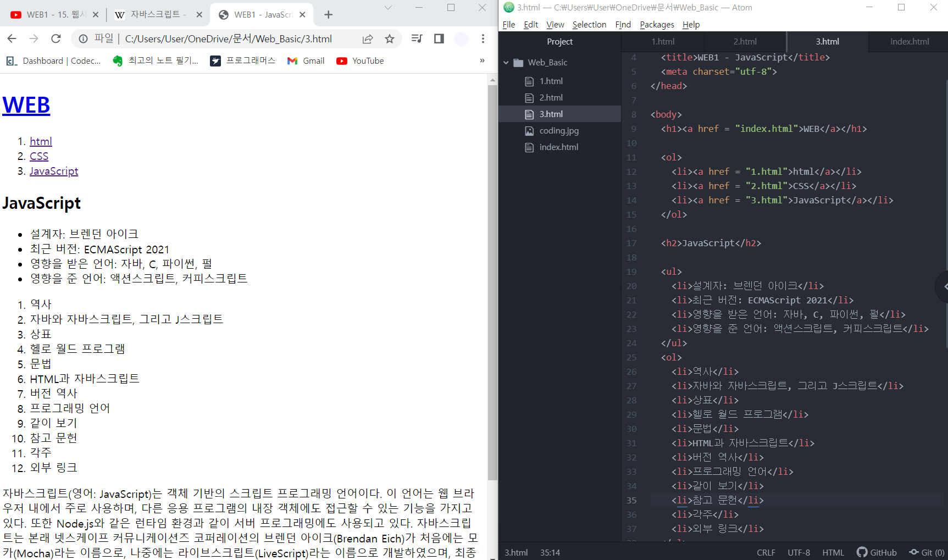The width and height of the screenshot is (948, 560).
Task: Bookmark this page with the star icon
Action: pyautogui.click(x=390, y=38)
